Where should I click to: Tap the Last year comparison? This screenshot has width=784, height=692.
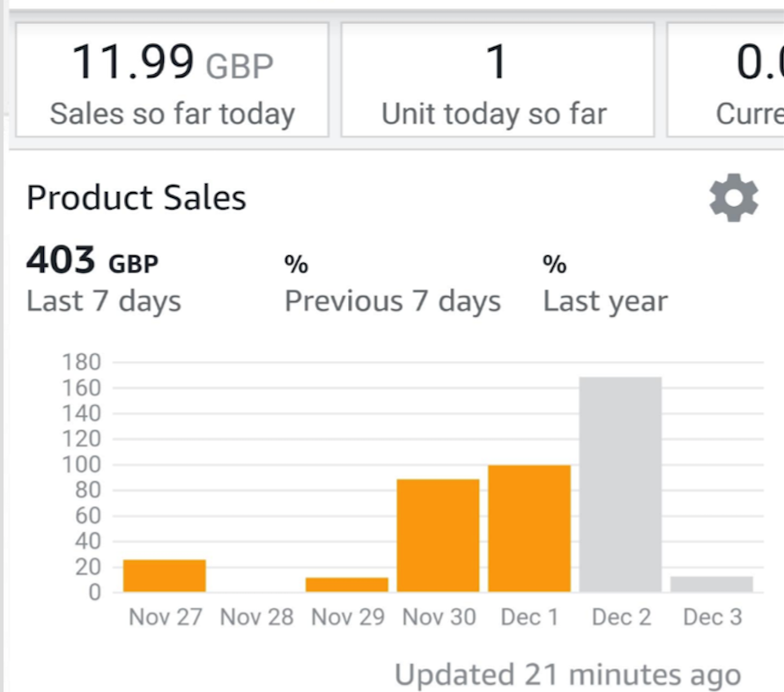(x=605, y=283)
